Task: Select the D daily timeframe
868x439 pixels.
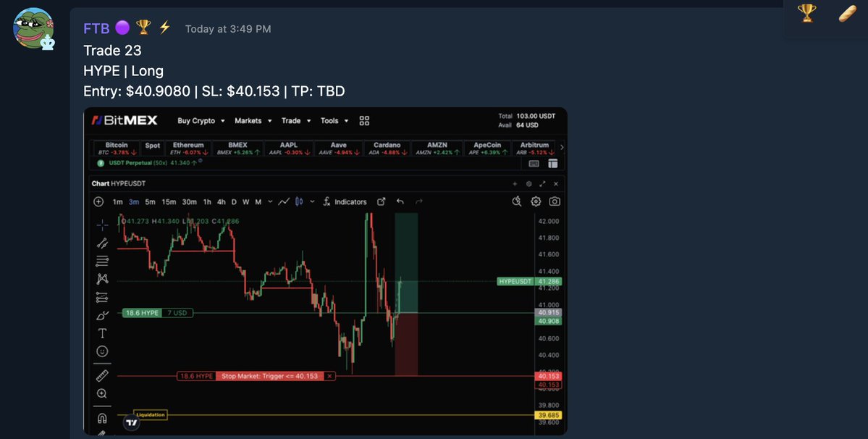Action: 234,202
